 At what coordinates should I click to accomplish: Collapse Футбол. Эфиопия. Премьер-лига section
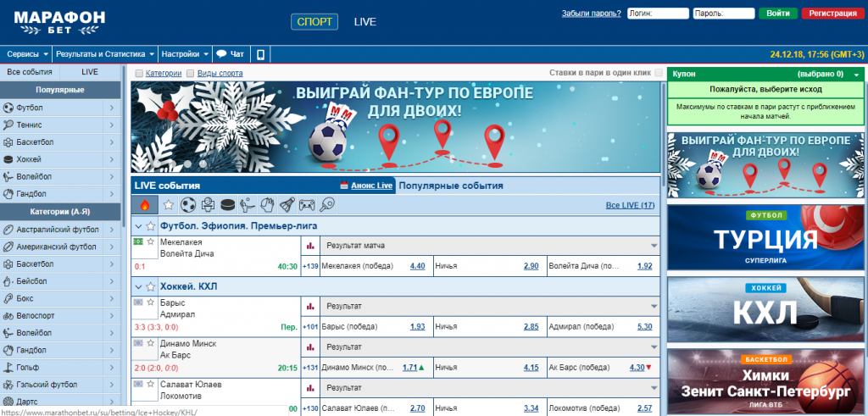coord(138,225)
